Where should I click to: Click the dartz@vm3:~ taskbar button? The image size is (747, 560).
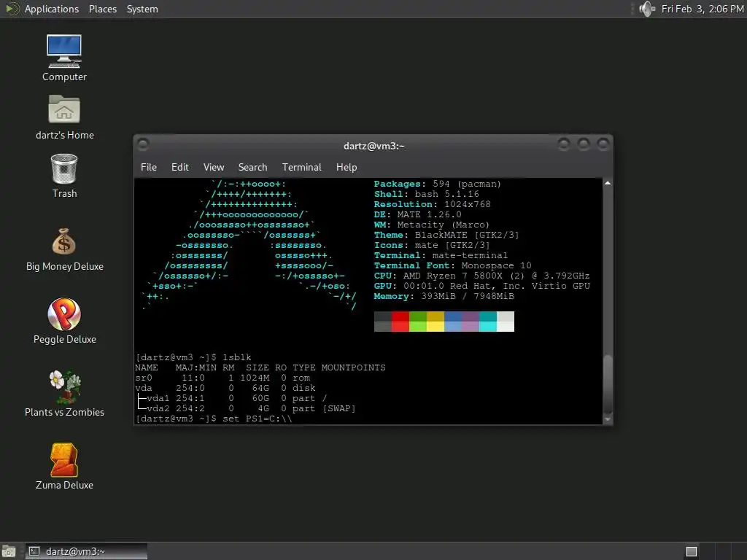(x=86, y=551)
